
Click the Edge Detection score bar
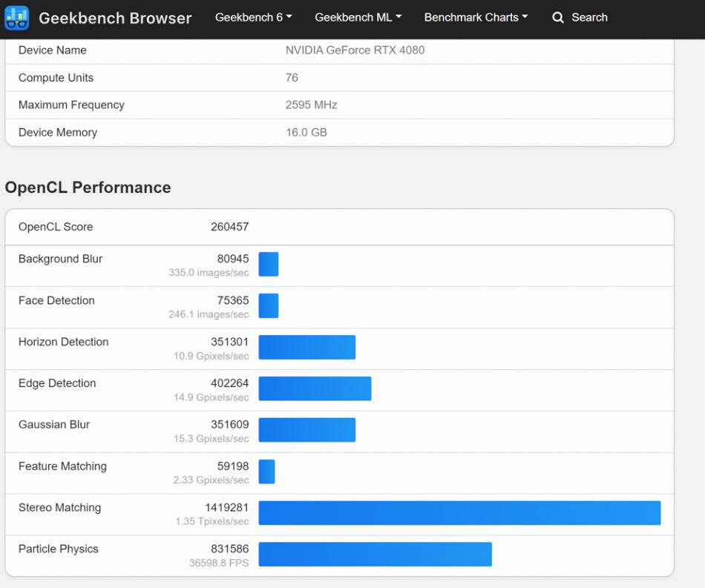tap(315, 389)
